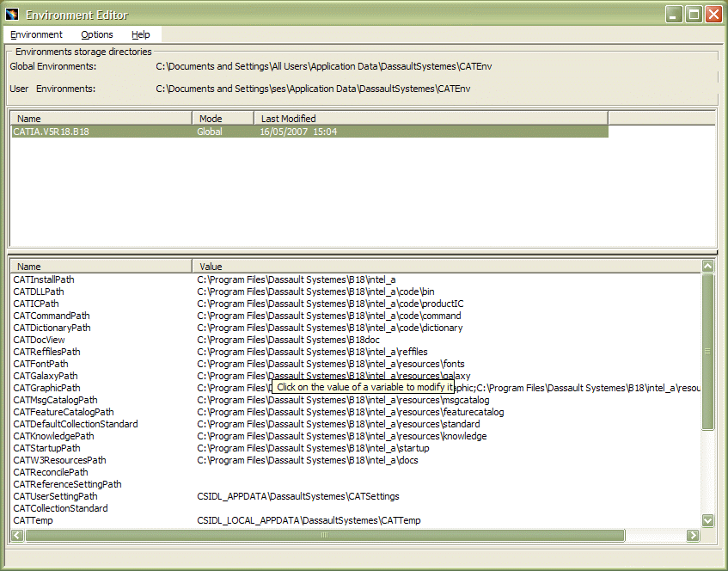Image resolution: width=728 pixels, height=571 pixels.
Task: Click the Global mode cell
Action: coord(210,132)
